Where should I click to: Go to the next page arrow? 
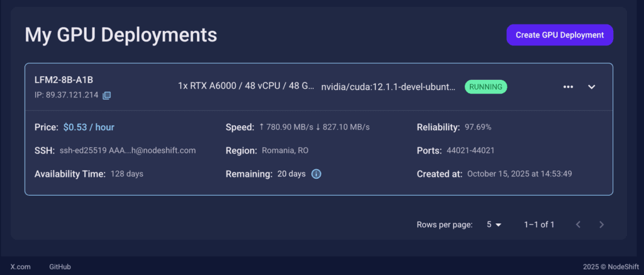(x=601, y=225)
